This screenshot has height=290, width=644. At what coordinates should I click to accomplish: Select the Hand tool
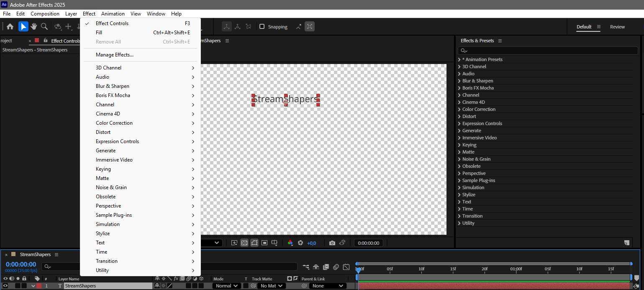click(x=34, y=27)
